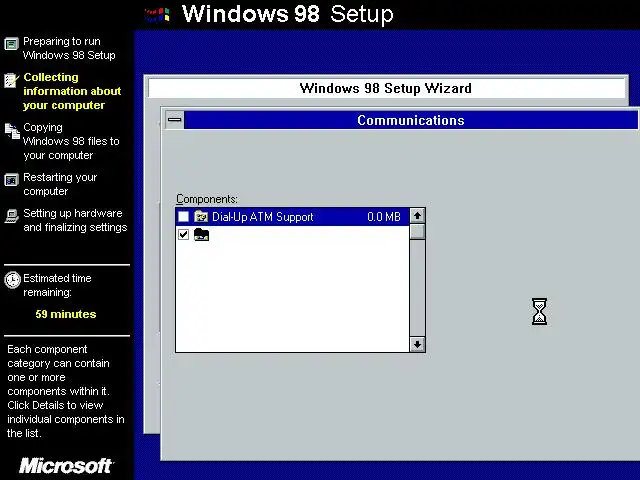
Task: Click the Microsoft logo
Action: click(66, 466)
